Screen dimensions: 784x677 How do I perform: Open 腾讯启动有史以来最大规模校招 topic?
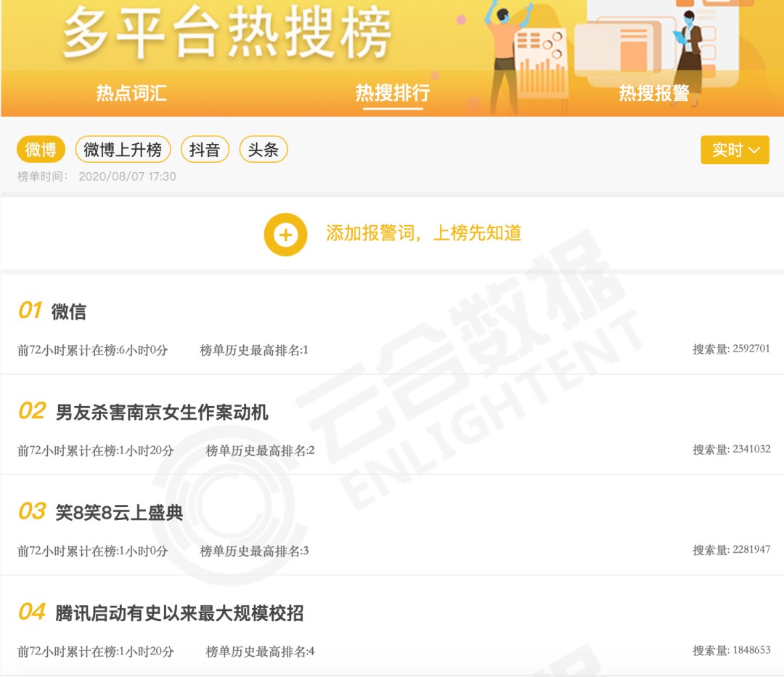[x=179, y=614]
